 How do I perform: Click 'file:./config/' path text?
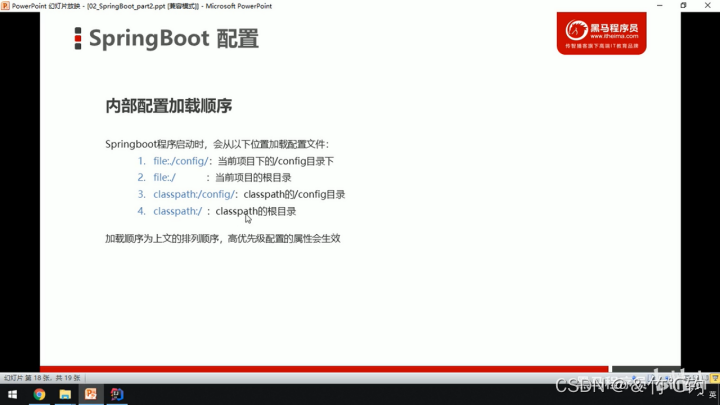pyautogui.click(x=180, y=161)
